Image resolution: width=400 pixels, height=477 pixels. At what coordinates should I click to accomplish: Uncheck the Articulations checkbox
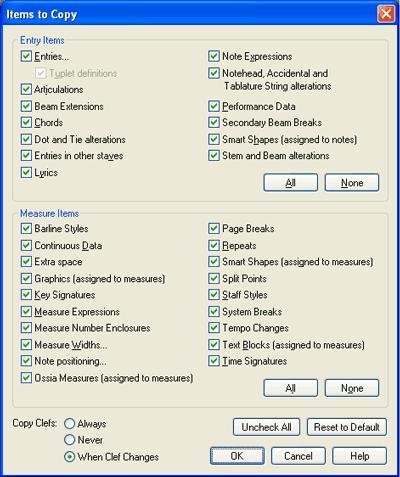[26, 89]
